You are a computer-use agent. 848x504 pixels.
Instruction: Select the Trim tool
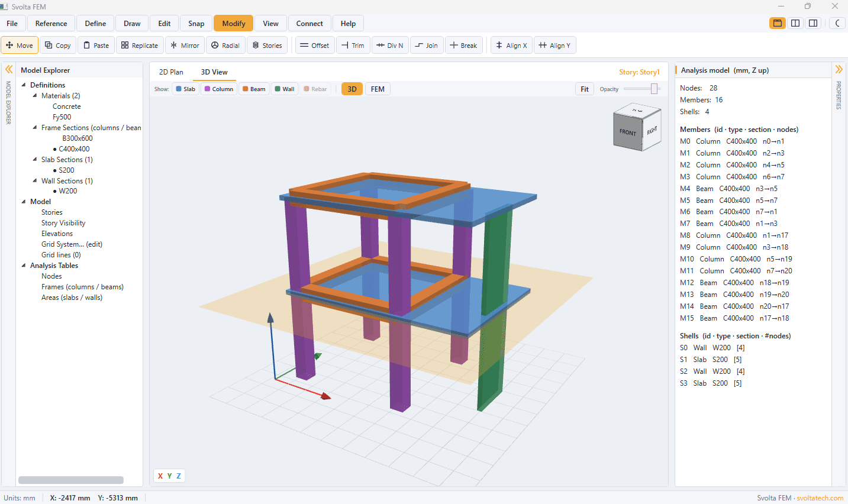[353, 46]
